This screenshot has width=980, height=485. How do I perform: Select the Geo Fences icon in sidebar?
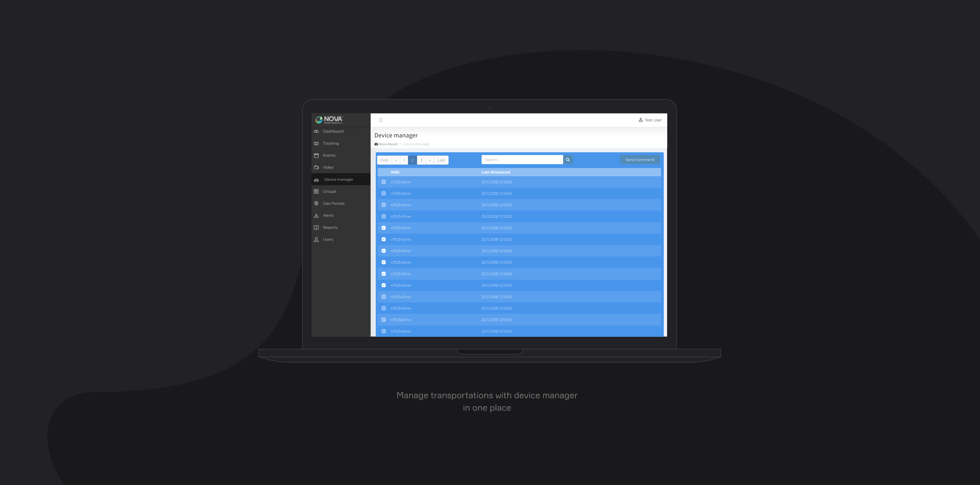(316, 203)
